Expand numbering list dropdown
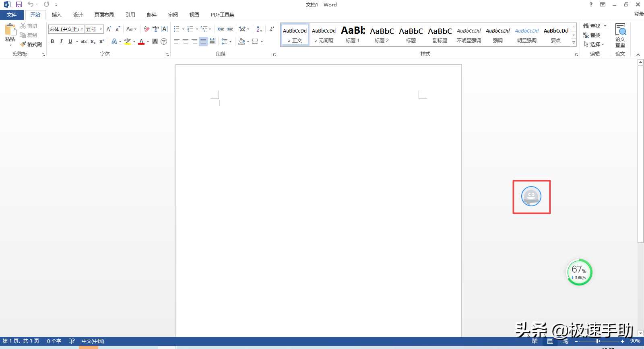Viewport: 644px width, 349px height. coord(197,29)
